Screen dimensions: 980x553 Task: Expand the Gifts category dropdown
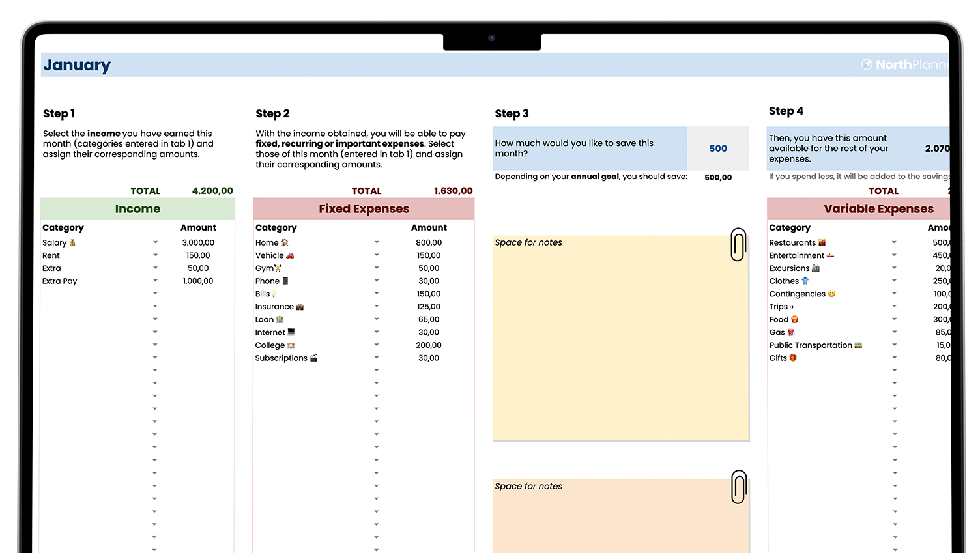pyautogui.click(x=894, y=358)
